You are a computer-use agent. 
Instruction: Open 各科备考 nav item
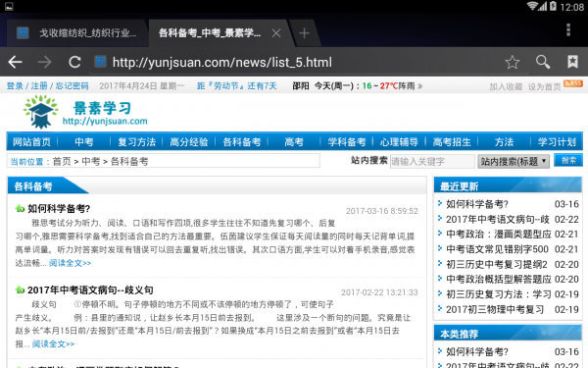[241, 142]
